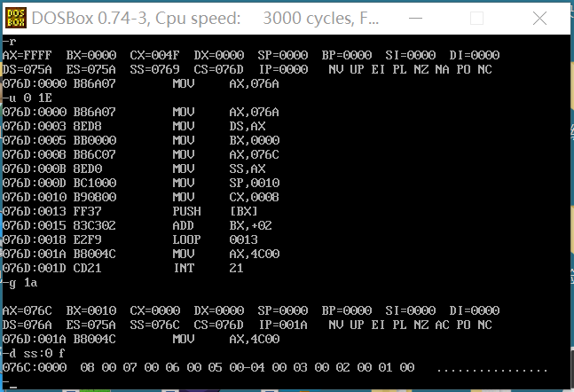Click the cursor prompt at the bottom
This screenshot has width=574, height=392.
pos(10,383)
